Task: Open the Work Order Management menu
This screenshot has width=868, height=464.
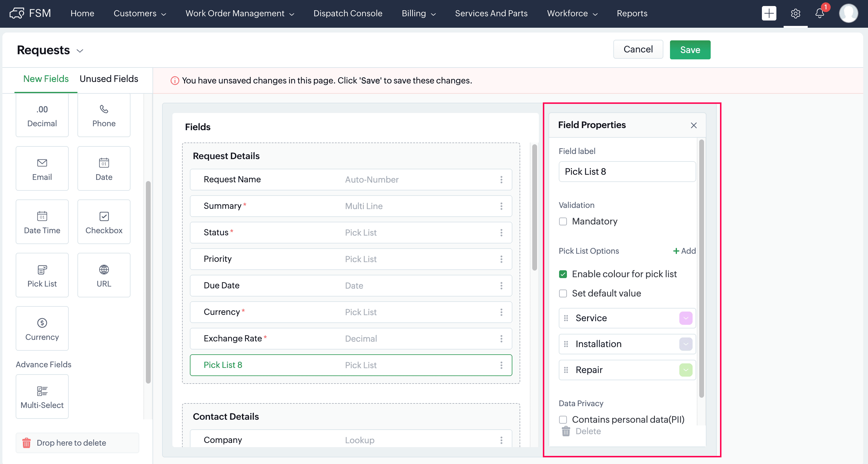Action: tap(240, 14)
